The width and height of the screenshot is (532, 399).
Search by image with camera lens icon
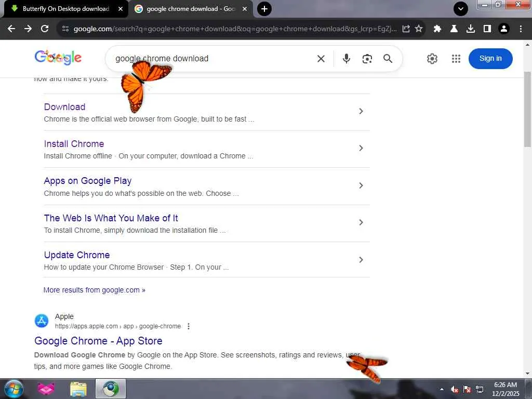pos(367,59)
